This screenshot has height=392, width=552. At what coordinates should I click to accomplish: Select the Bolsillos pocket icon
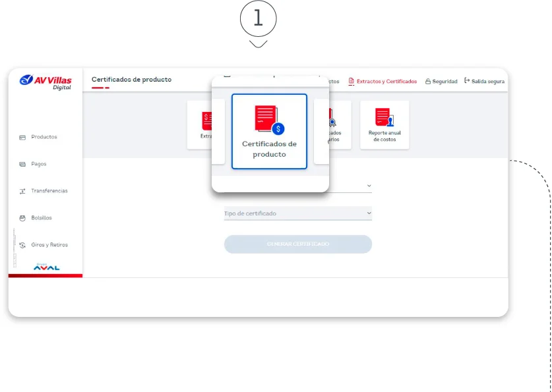(x=22, y=217)
